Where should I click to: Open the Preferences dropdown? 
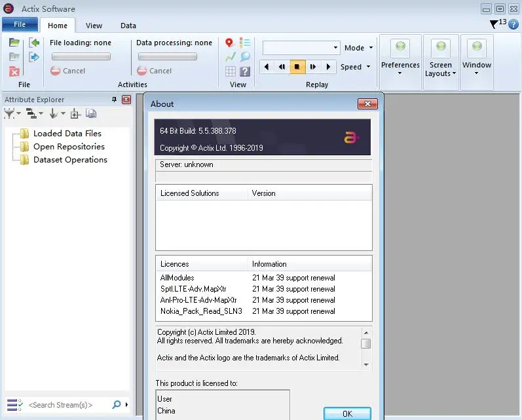(x=400, y=62)
